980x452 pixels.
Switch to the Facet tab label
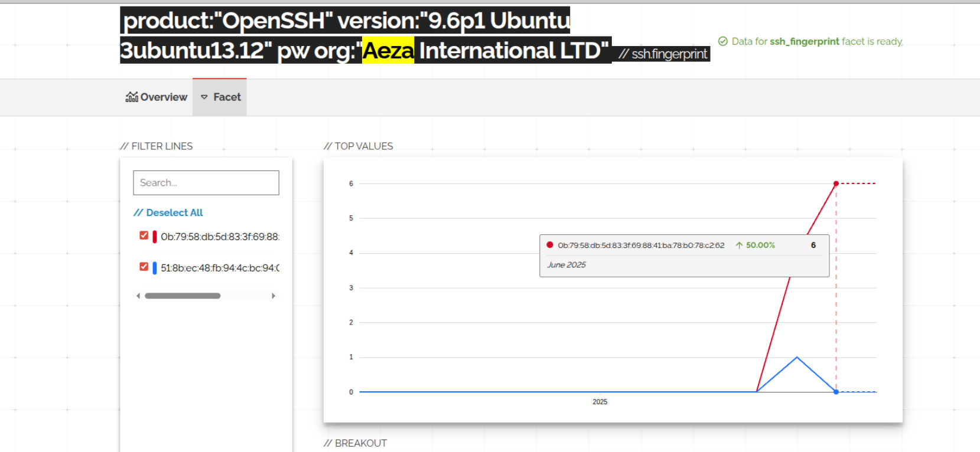click(227, 97)
